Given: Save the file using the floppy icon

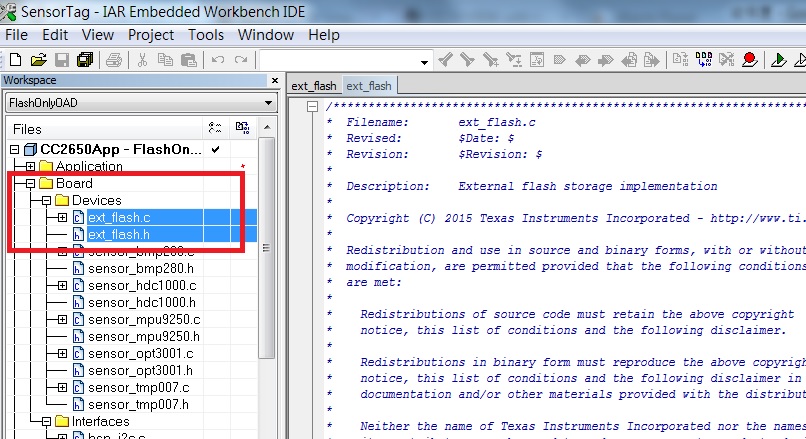Looking at the screenshot, I should coord(62,60).
